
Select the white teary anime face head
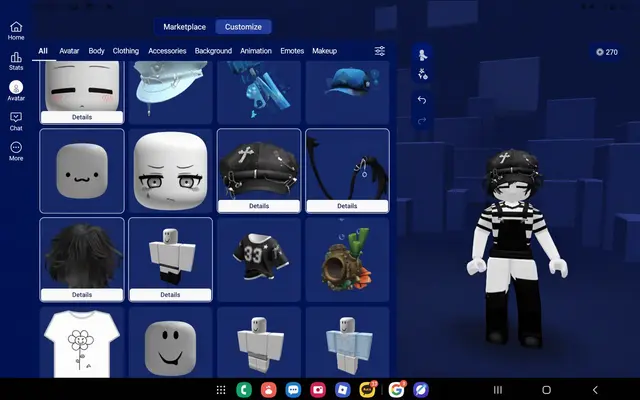click(170, 171)
